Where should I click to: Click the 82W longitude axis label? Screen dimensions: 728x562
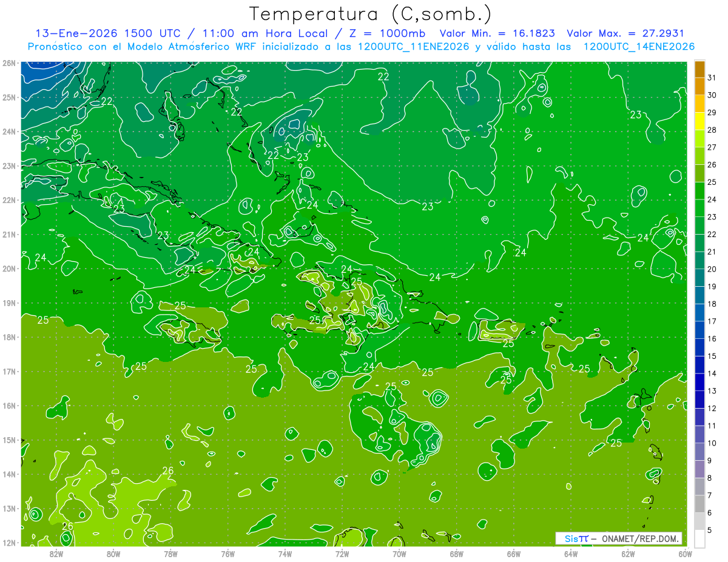(x=56, y=554)
